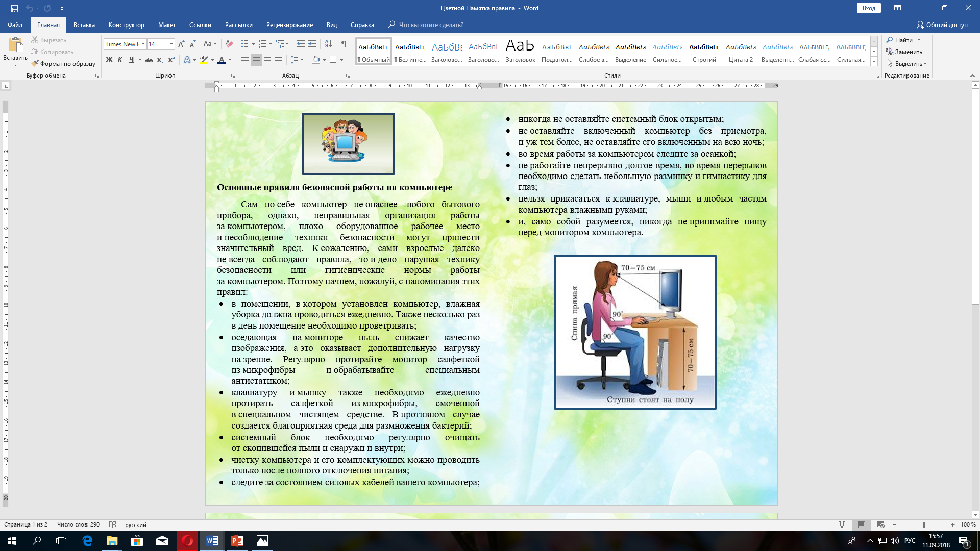980x551 pixels.
Task: Open the Вставка ribbon tab
Action: pos(84,24)
